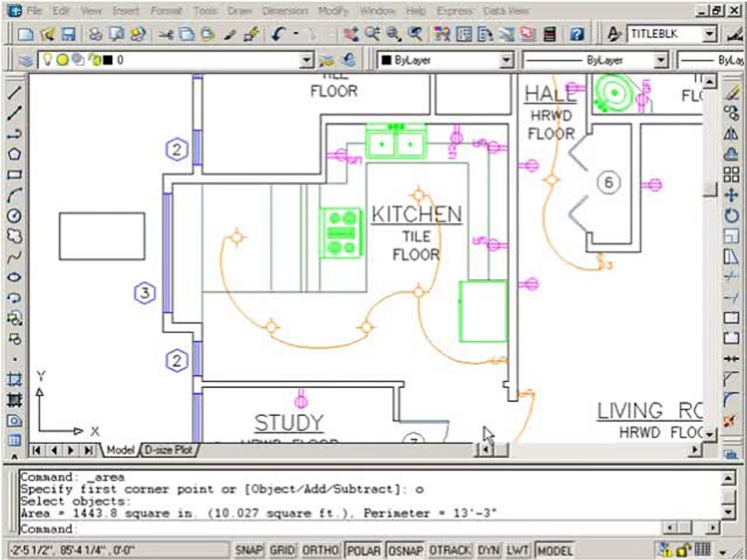The height and width of the screenshot is (560, 747).
Task: Select the Circle draw tool
Action: tap(14, 215)
